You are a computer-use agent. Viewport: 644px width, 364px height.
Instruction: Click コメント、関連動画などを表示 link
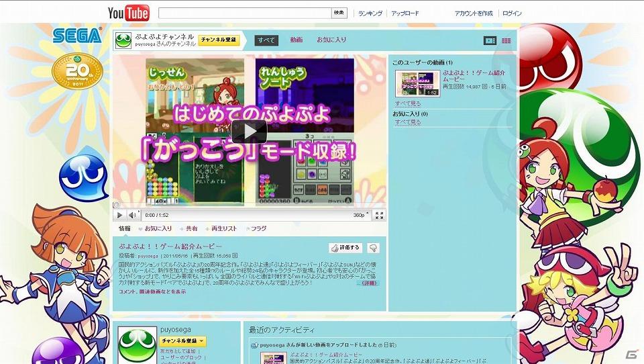(152, 291)
